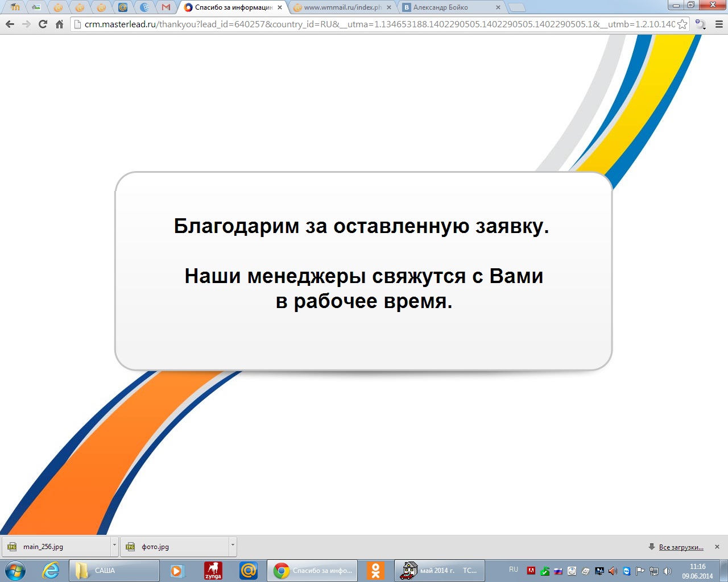Expand options arrow for main_256.jpg download
Image resolution: width=728 pixels, height=582 pixels.
114,546
